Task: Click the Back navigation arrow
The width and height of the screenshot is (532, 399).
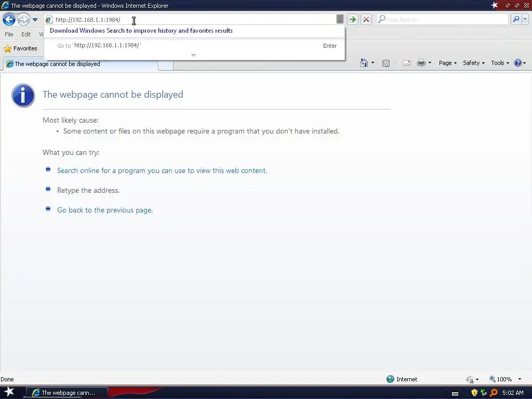Action: [x=9, y=19]
